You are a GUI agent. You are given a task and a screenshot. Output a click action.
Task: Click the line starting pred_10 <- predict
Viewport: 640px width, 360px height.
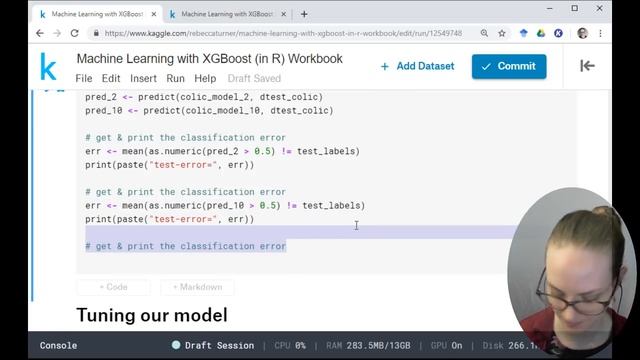209,111
